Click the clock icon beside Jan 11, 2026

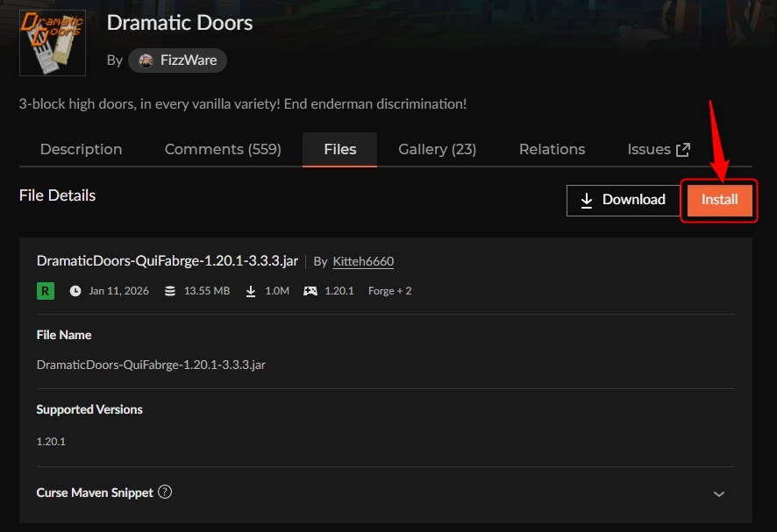click(75, 291)
